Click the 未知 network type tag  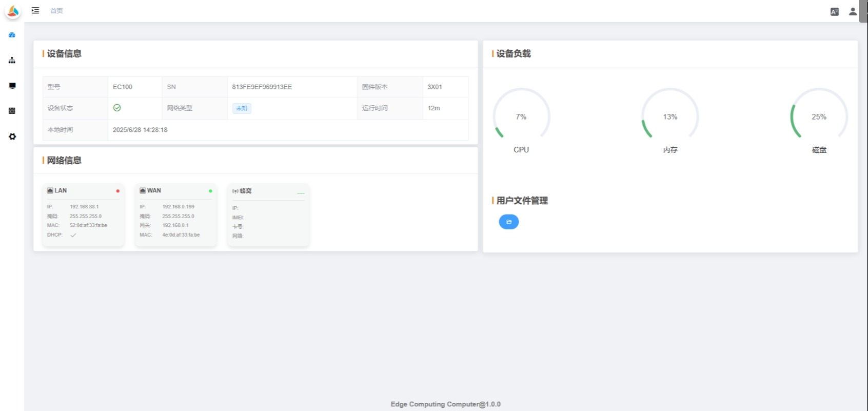pyautogui.click(x=242, y=108)
